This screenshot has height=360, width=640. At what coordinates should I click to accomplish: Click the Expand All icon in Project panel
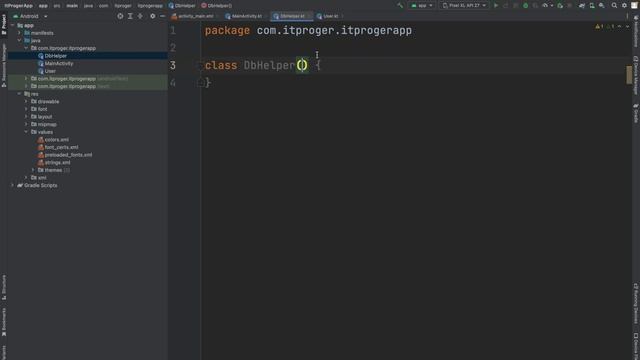pyautogui.click(x=130, y=16)
